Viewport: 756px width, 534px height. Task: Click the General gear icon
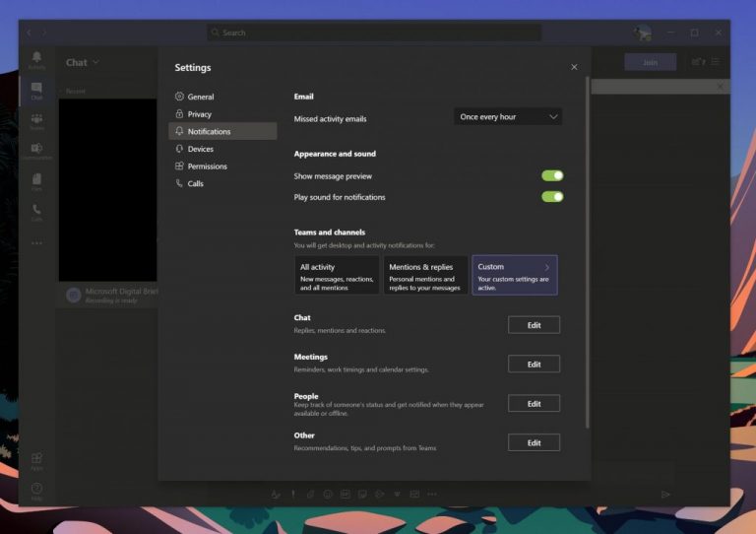(x=179, y=97)
